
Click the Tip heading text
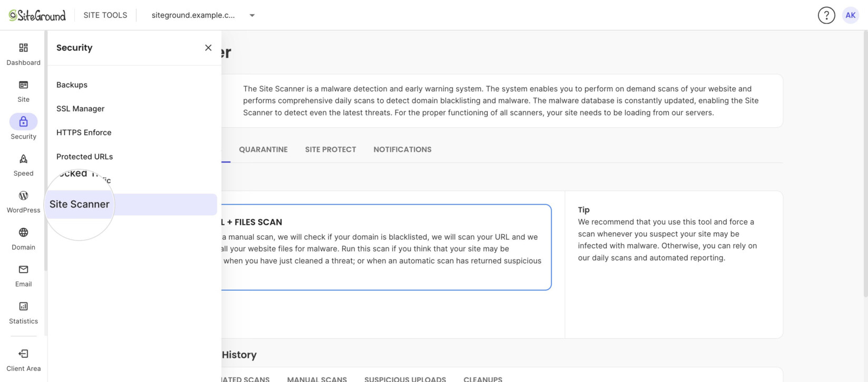584,209
